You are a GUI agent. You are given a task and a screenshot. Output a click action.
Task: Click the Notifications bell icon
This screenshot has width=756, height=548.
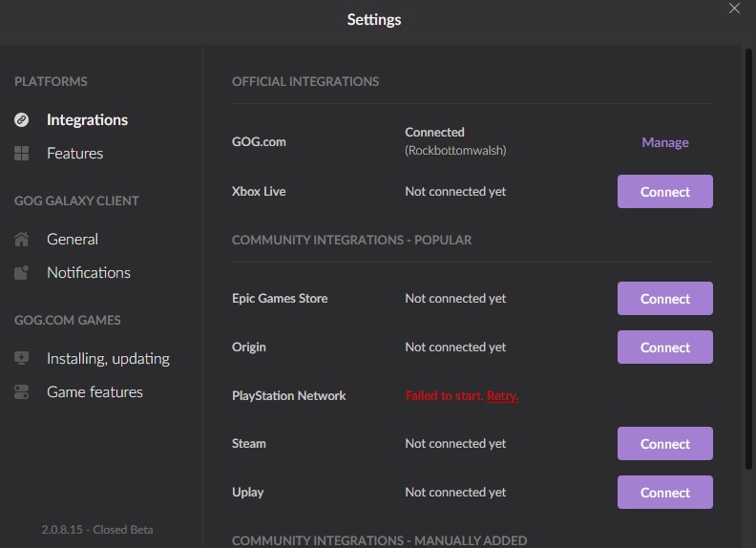tap(21, 272)
